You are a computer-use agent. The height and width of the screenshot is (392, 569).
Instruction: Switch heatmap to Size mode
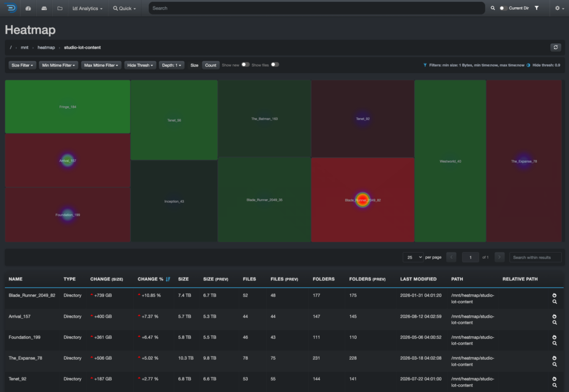[194, 66]
